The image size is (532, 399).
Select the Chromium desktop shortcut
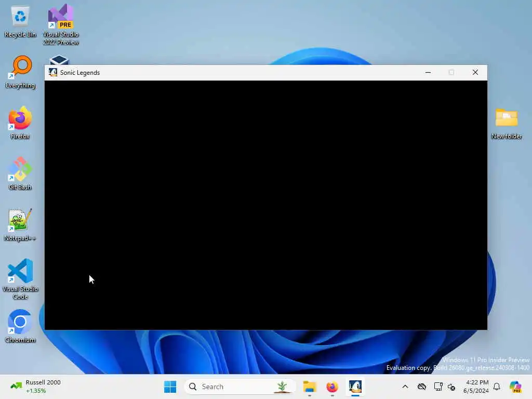[x=20, y=326]
